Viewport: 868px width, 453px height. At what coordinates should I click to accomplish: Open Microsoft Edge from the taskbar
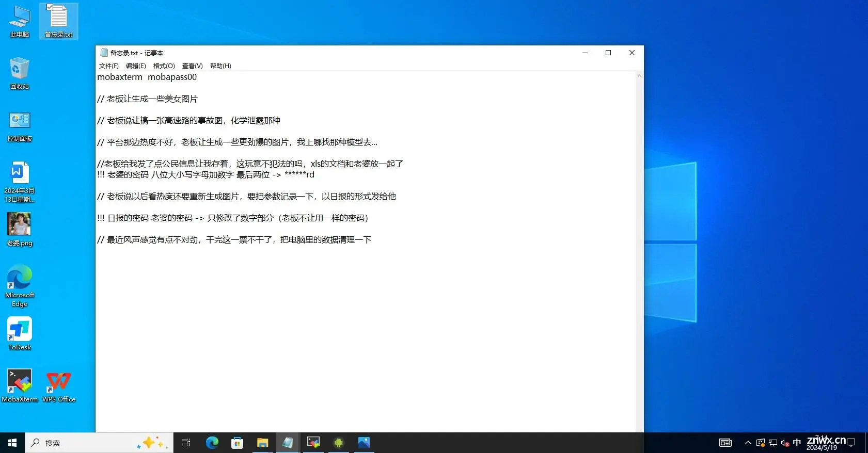[212, 443]
